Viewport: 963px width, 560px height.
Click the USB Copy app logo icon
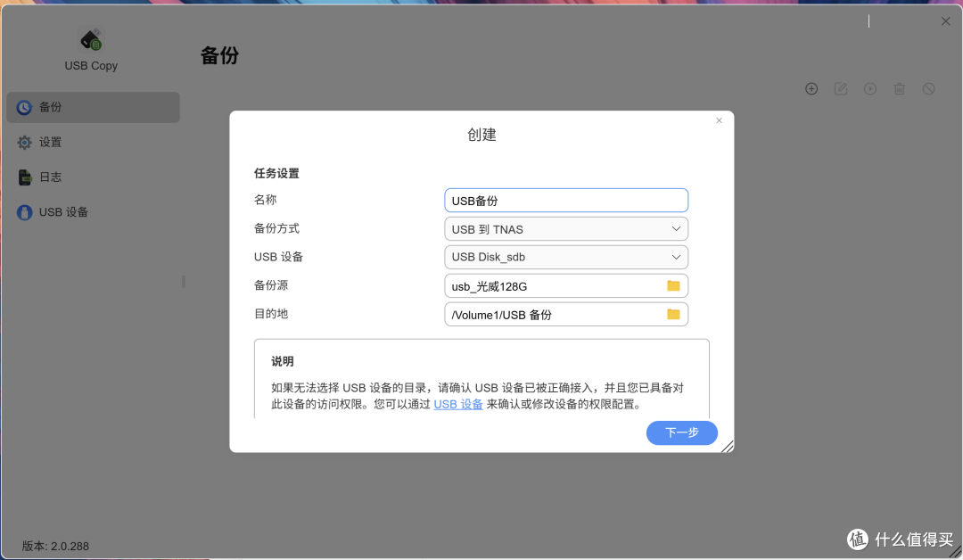(x=92, y=40)
